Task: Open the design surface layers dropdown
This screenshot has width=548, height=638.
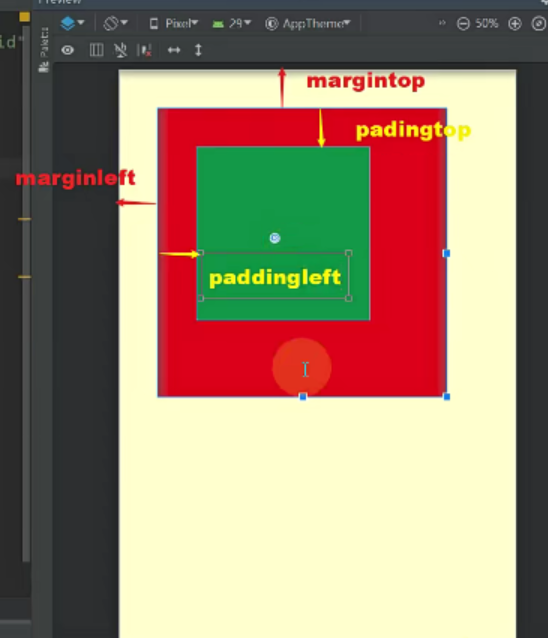Action: pos(72,23)
